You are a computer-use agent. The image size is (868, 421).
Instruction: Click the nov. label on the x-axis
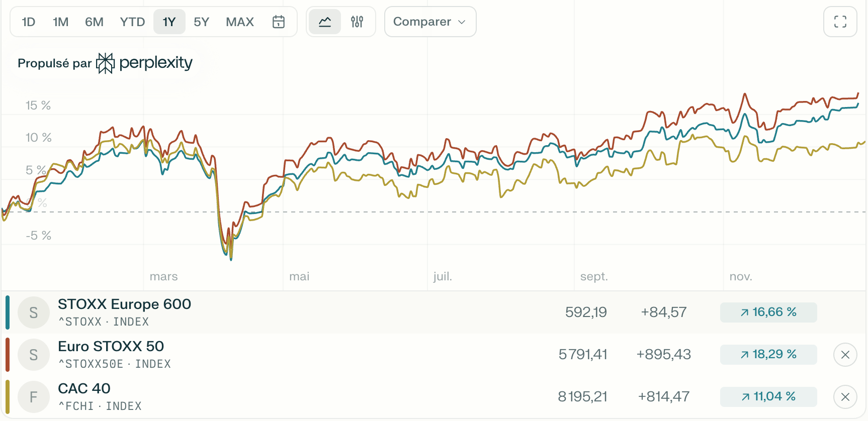(741, 276)
